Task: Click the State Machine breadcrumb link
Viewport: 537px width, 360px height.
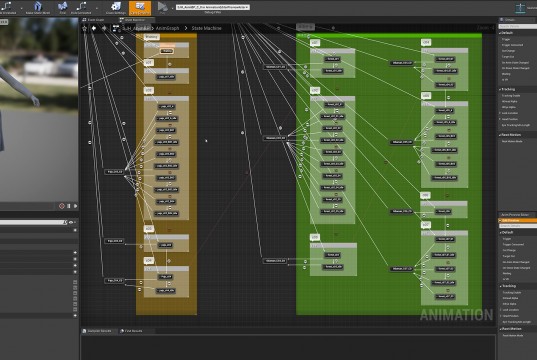Action: click(207, 28)
